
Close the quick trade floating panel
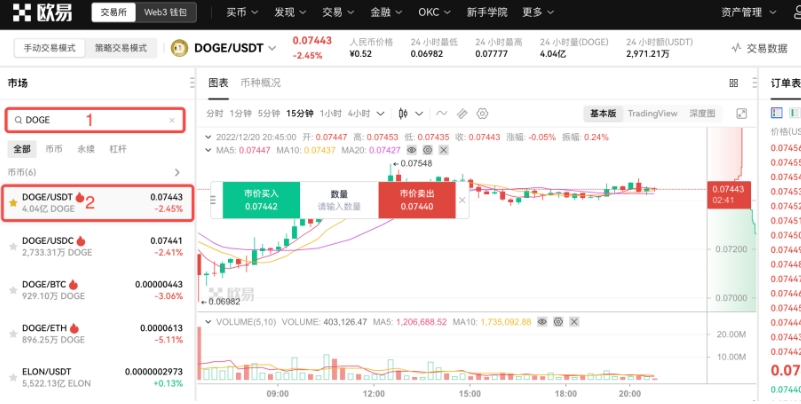pyautogui.click(x=462, y=200)
